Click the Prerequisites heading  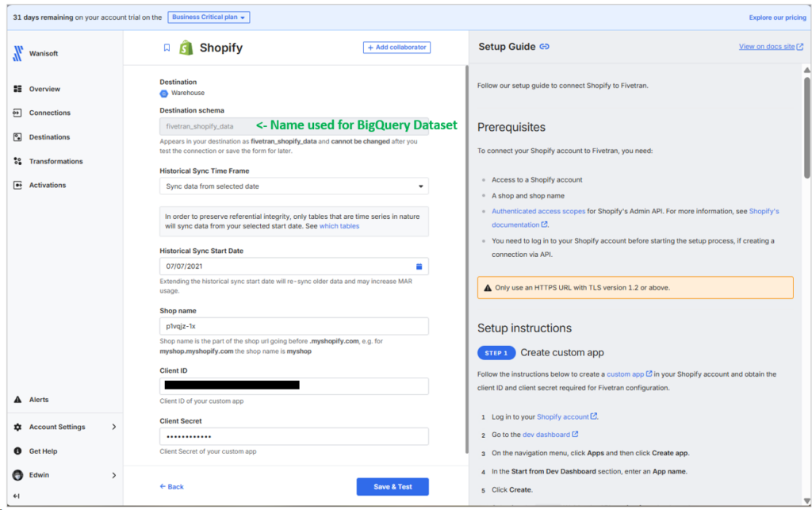pos(511,128)
